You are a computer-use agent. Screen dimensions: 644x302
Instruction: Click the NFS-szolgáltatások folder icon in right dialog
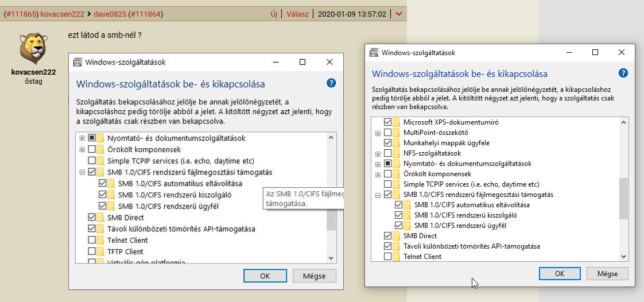396,153
